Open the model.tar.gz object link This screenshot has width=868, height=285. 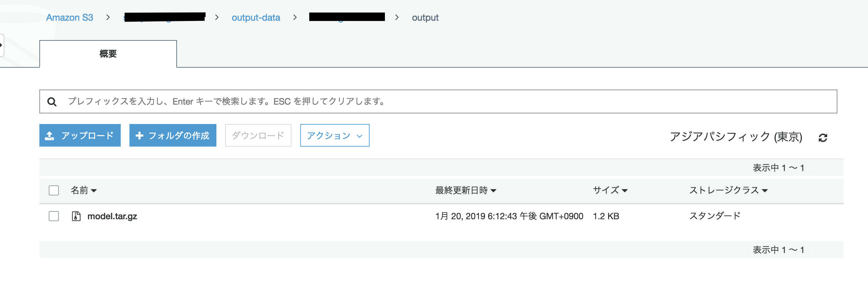pyautogui.click(x=112, y=216)
